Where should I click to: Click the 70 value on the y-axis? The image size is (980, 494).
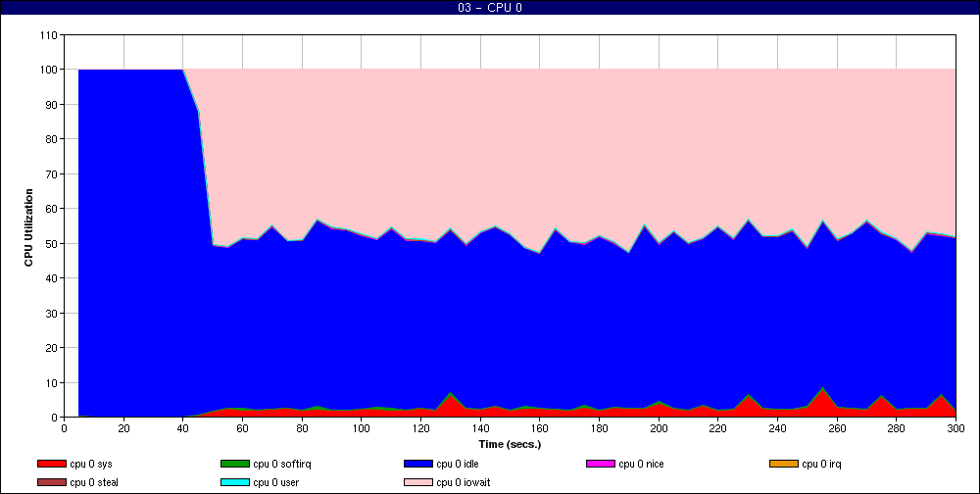pos(52,173)
